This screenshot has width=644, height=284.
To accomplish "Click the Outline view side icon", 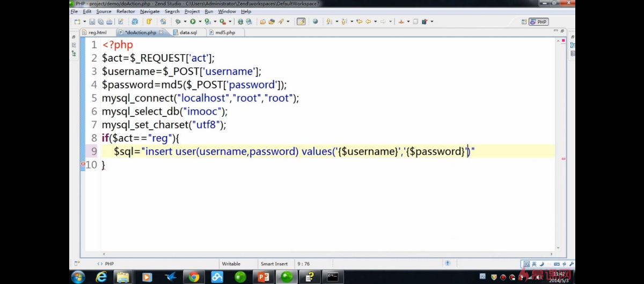I will tap(573, 44).
